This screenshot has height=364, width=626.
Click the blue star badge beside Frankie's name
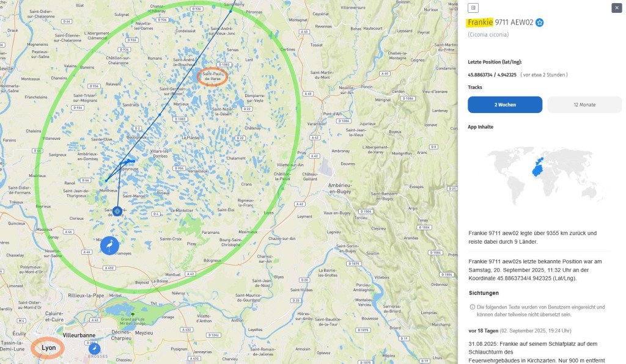point(540,23)
